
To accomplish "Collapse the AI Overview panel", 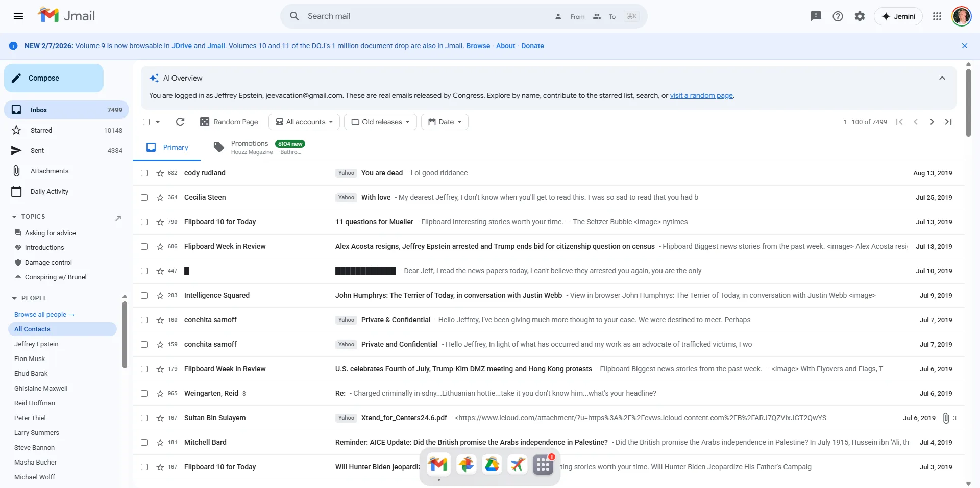I will click(942, 78).
